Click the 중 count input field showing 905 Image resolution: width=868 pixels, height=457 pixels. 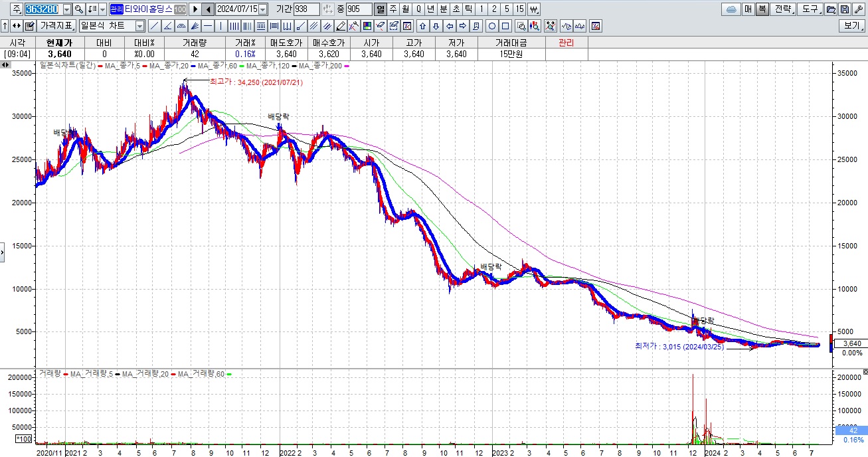(x=359, y=9)
